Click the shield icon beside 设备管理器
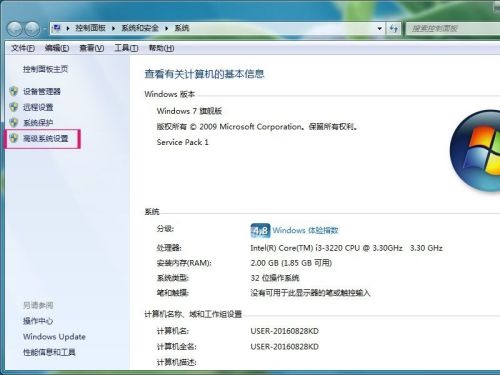 pos(14,91)
